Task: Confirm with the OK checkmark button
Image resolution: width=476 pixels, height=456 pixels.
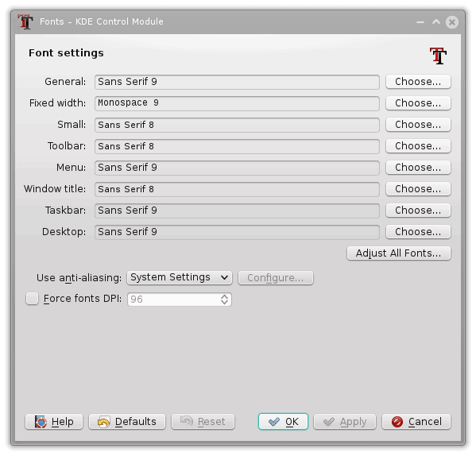Action: coord(283,422)
